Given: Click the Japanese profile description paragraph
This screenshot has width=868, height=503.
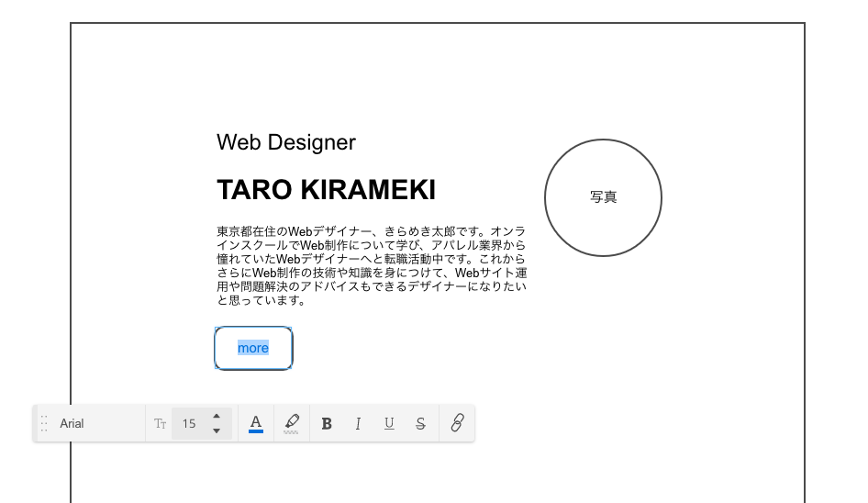Looking at the screenshot, I should (371, 265).
